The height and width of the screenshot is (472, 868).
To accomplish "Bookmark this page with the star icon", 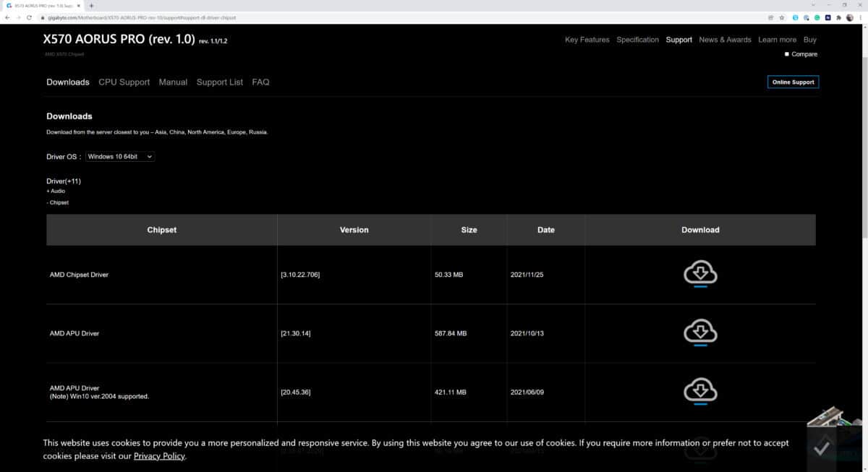I will pyautogui.click(x=782, y=17).
